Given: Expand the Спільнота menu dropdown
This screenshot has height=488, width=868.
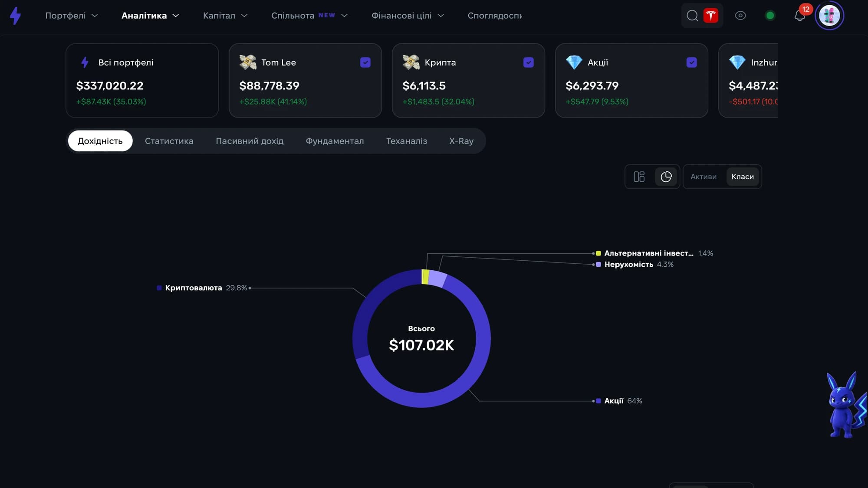Looking at the screenshot, I should coord(309,16).
